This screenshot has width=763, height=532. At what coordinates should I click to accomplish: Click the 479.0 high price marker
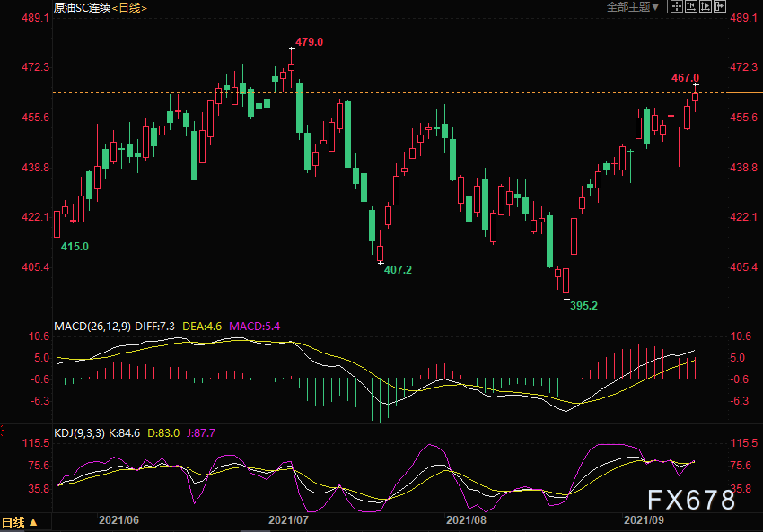(x=309, y=42)
